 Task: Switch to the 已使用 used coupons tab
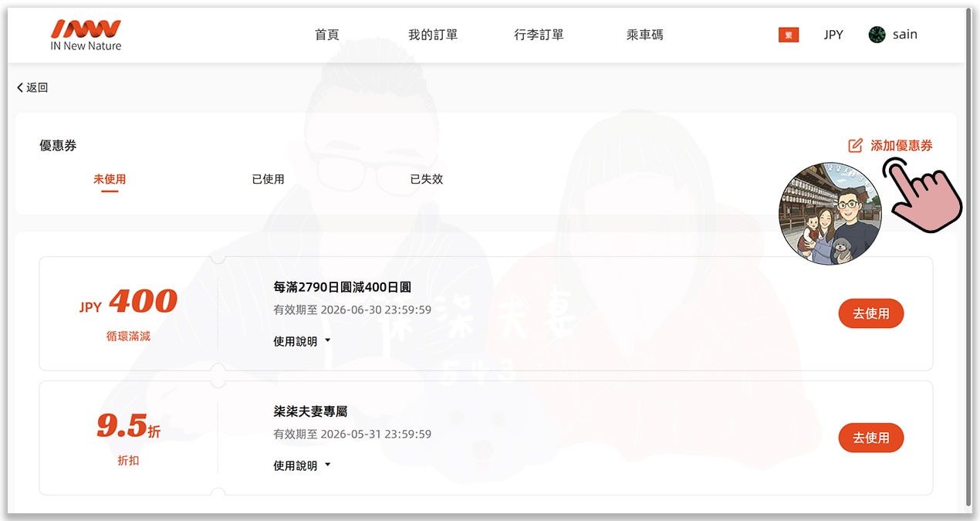coord(268,179)
